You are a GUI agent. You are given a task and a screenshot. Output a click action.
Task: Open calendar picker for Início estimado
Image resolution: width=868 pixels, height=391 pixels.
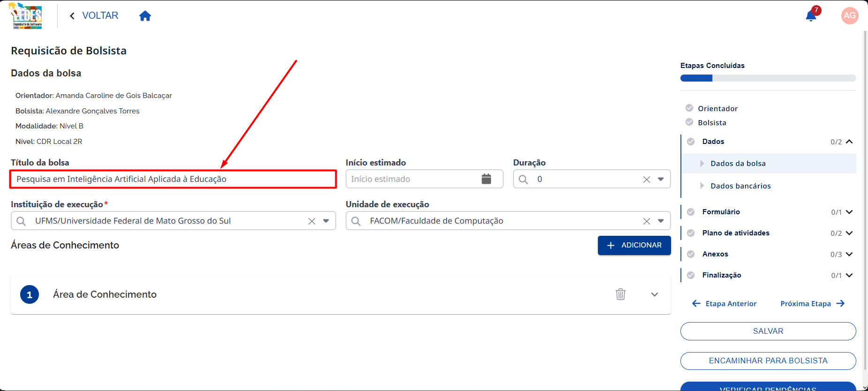coord(486,179)
